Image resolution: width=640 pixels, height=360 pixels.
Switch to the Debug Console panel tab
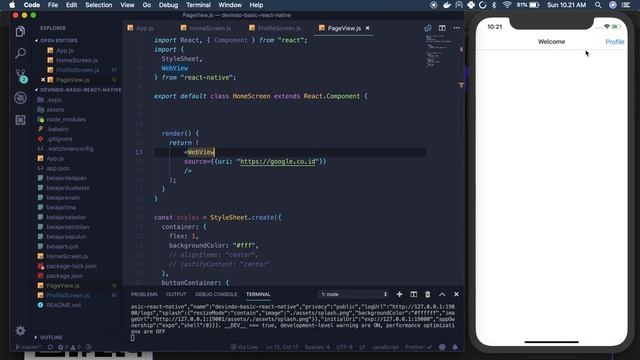(x=216, y=294)
